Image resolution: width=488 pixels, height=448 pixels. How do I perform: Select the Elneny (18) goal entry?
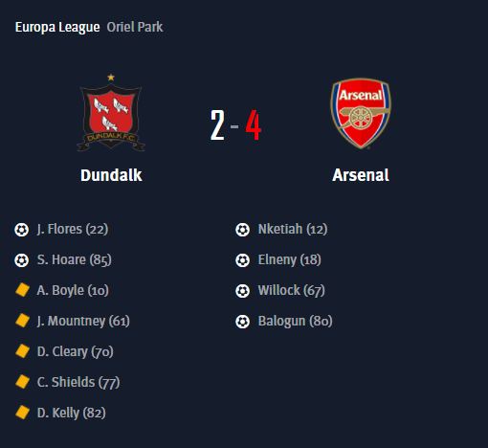point(290,260)
